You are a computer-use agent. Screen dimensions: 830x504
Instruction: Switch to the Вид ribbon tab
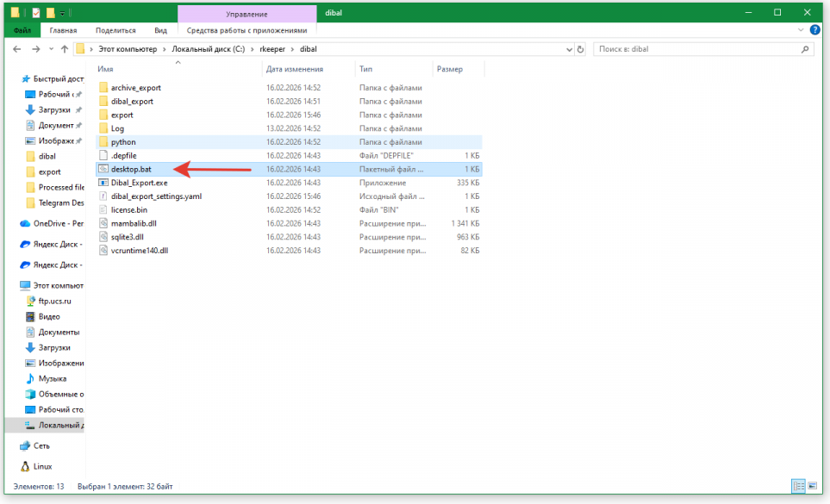(x=160, y=30)
